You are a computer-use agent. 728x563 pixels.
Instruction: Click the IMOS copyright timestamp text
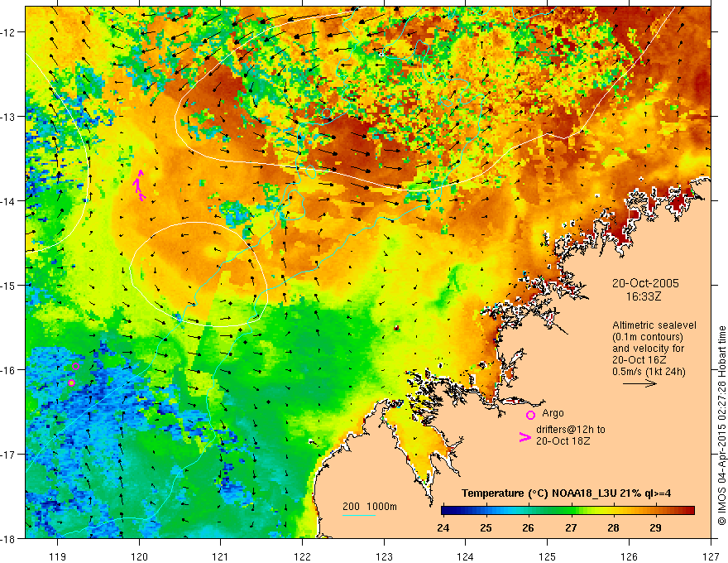(x=721, y=425)
